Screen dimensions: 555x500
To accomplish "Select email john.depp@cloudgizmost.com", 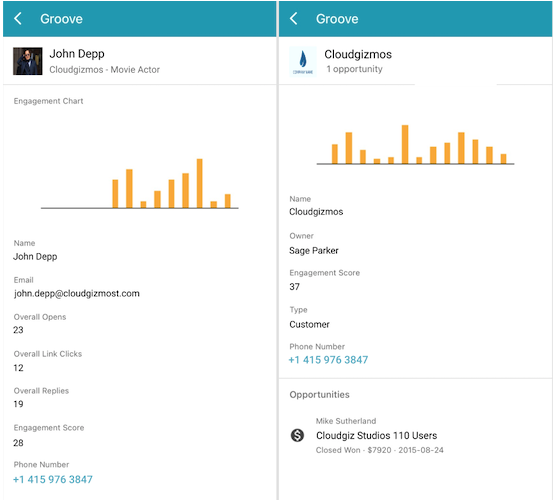I will (76, 293).
